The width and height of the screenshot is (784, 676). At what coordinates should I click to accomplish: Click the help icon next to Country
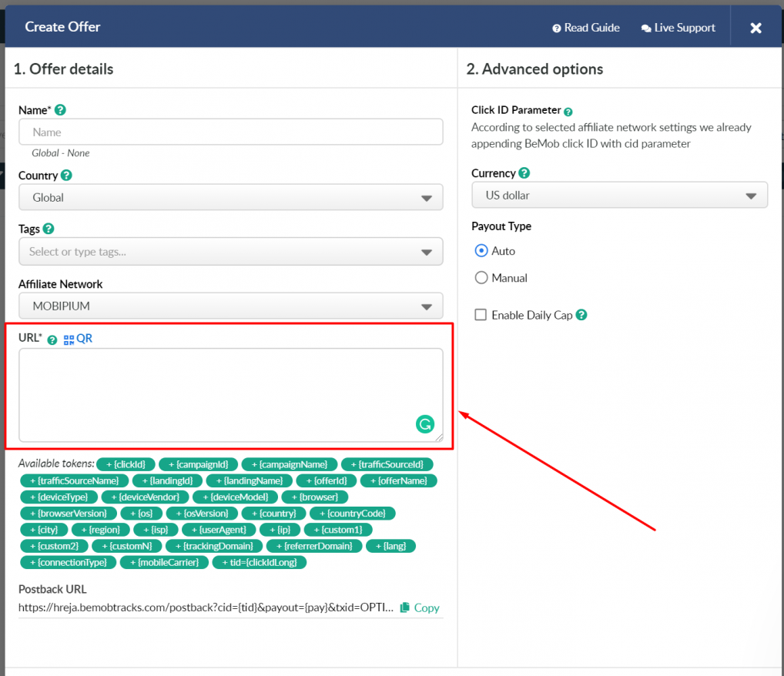point(66,176)
